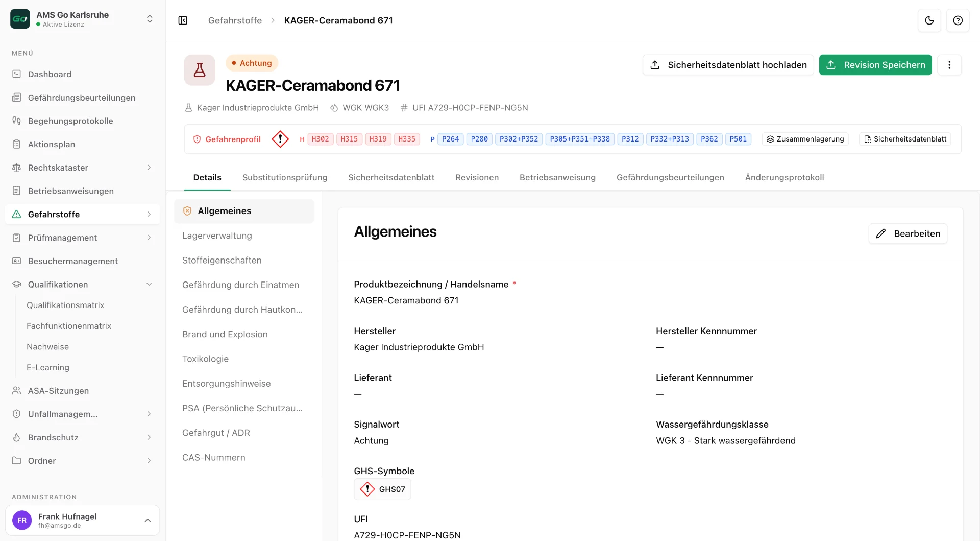The height and width of the screenshot is (541, 980).
Task: Click the P305+P351+P338 precaution tag
Action: point(580,139)
